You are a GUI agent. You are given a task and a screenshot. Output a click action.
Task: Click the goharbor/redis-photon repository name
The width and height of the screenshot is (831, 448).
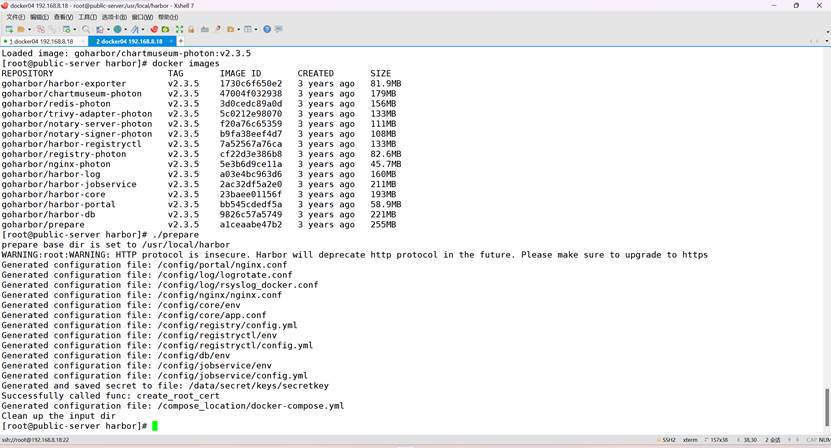(x=56, y=103)
